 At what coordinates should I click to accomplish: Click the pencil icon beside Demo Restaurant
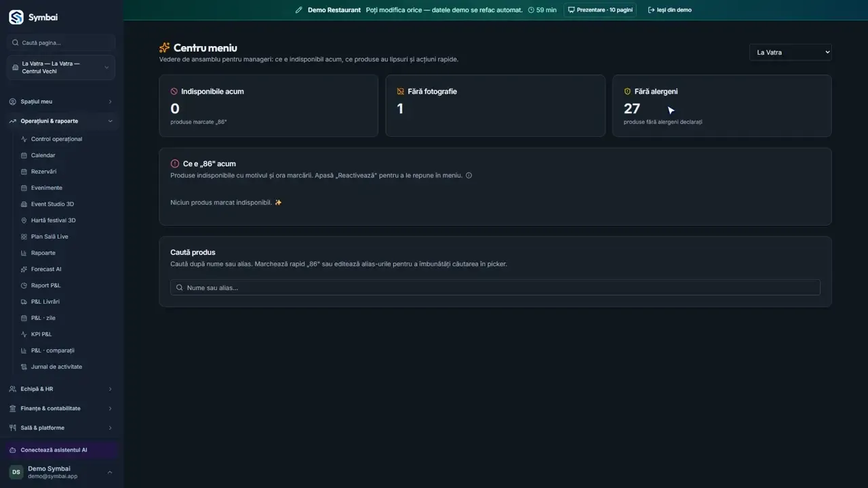[298, 10]
